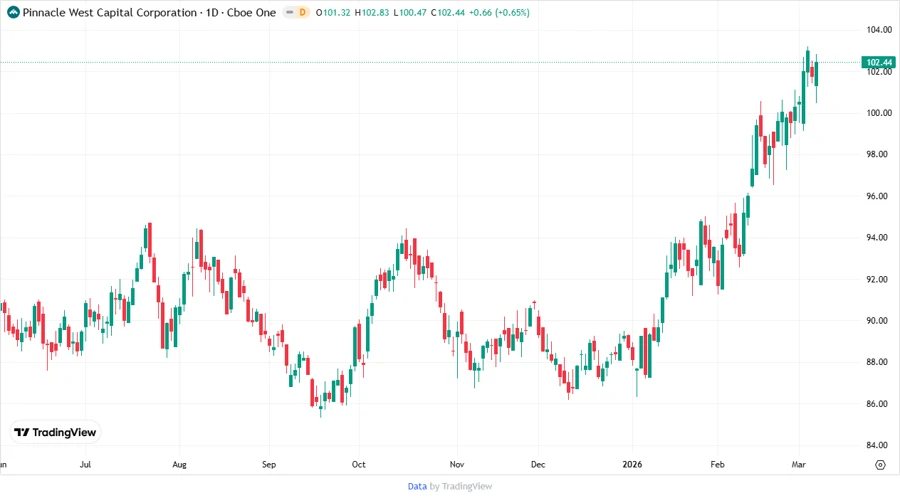The width and height of the screenshot is (900, 498).
Task: Click the Pinnacle West company logo icon
Action: [x=13, y=12]
